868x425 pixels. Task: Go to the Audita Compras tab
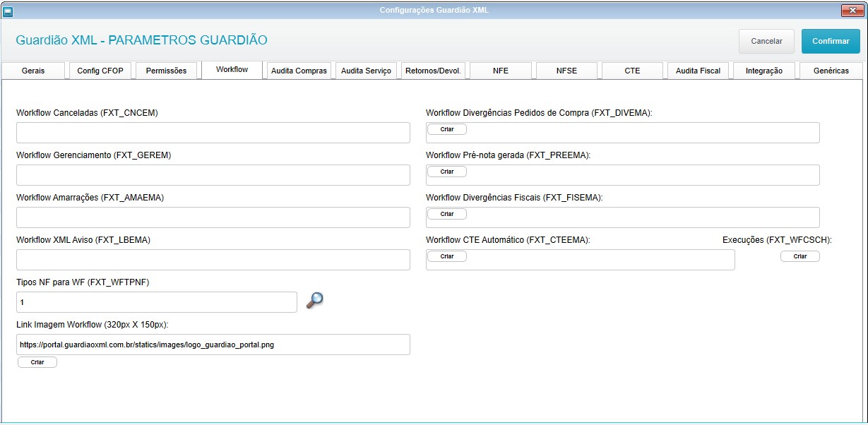click(299, 71)
